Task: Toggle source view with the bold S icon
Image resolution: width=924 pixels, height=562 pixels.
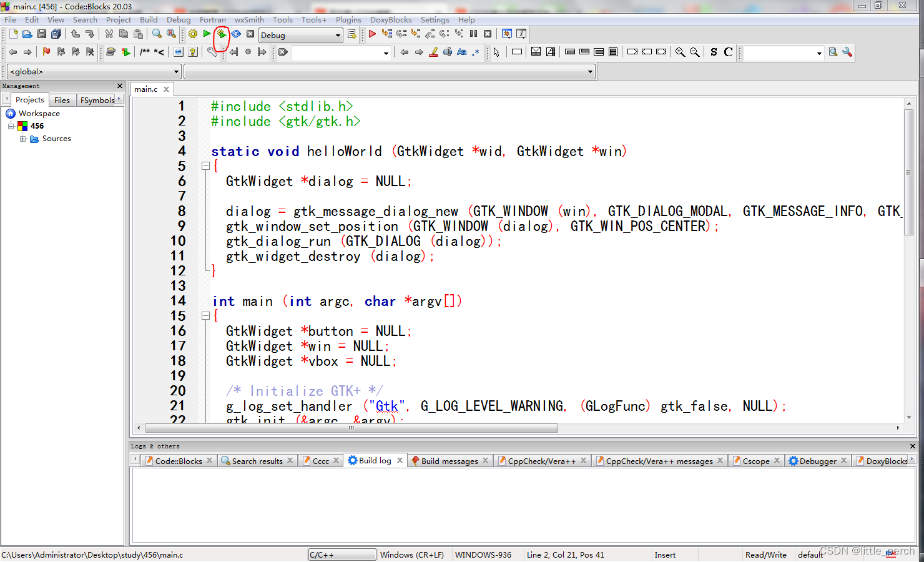Action: pos(714,52)
